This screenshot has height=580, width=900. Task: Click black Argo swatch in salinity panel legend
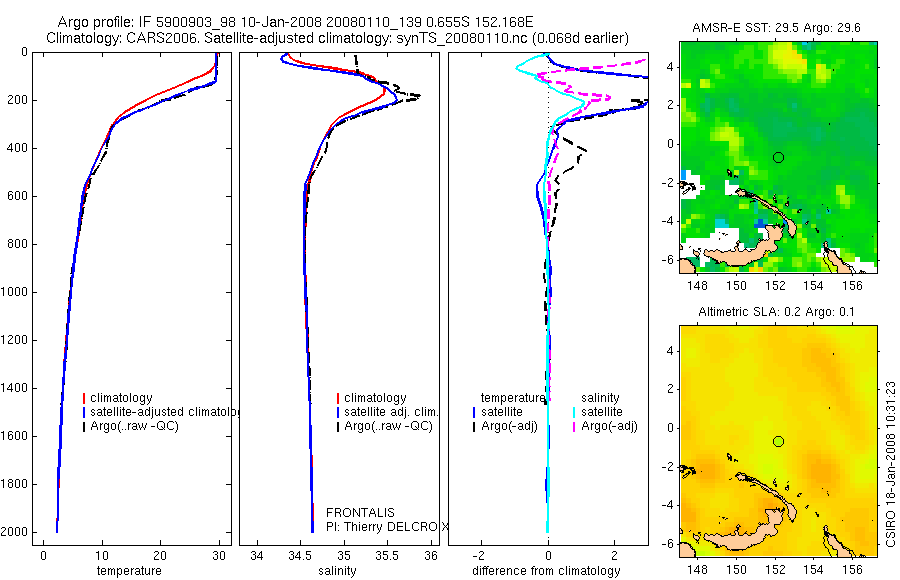coord(338,426)
